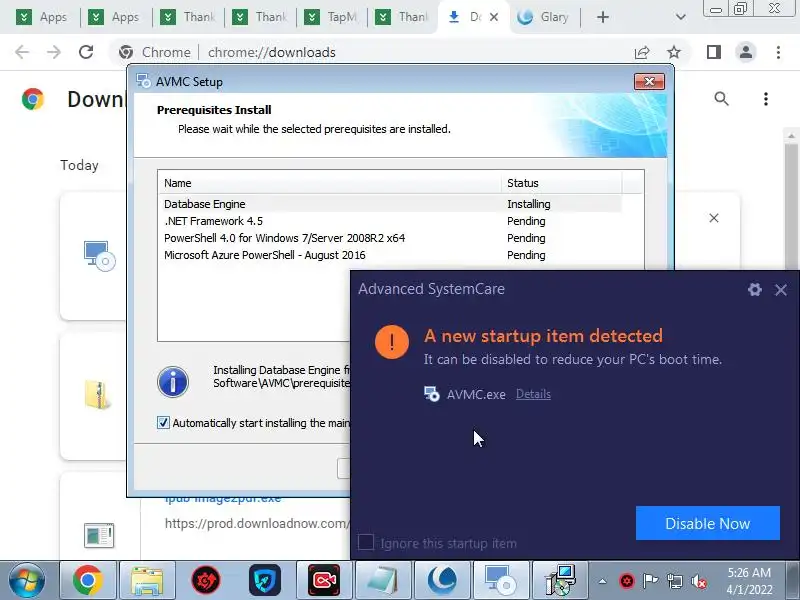Search downloads with magnifier icon
Image resolution: width=800 pixels, height=600 pixels.
click(x=721, y=98)
